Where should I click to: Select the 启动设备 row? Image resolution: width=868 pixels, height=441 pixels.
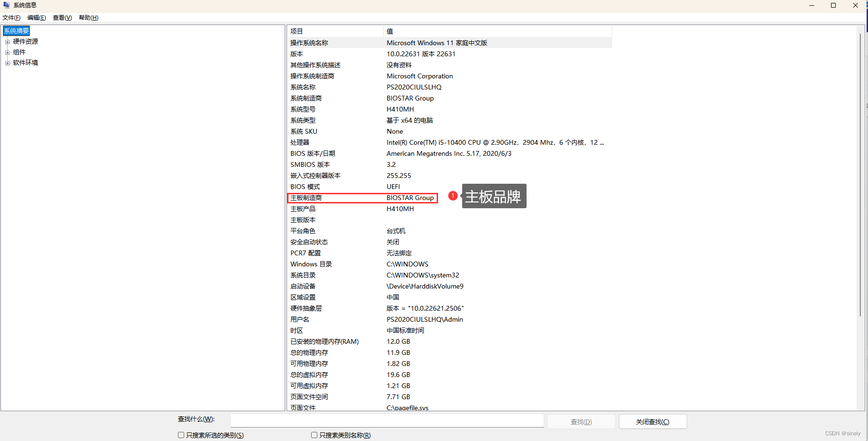click(450, 286)
